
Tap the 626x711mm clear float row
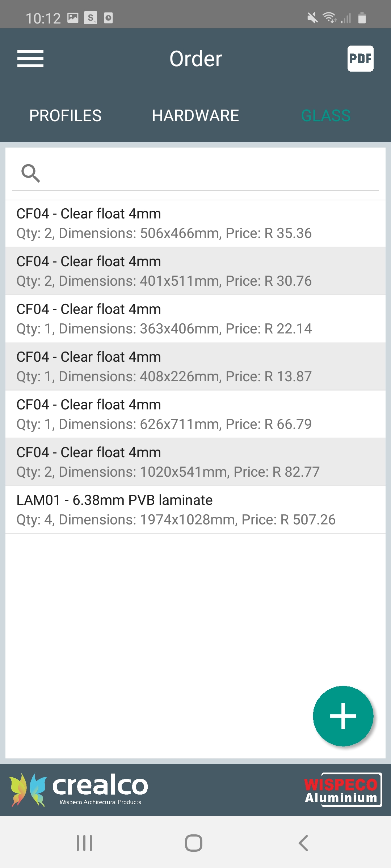tap(195, 414)
